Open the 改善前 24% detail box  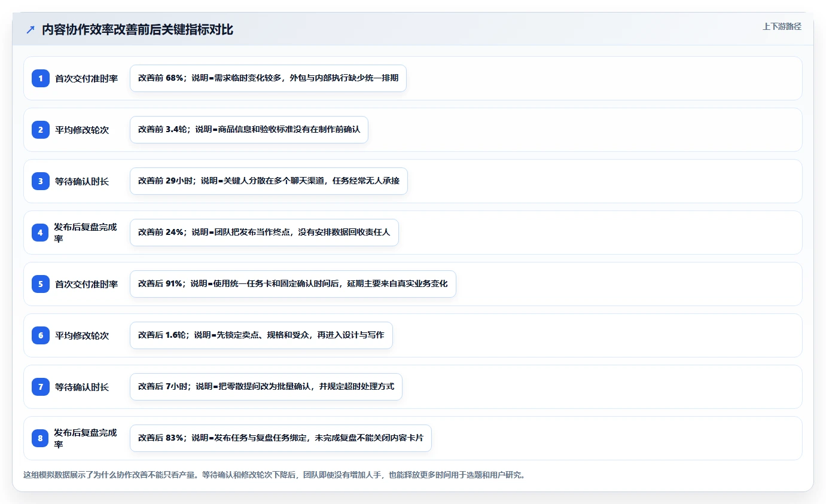(264, 233)
